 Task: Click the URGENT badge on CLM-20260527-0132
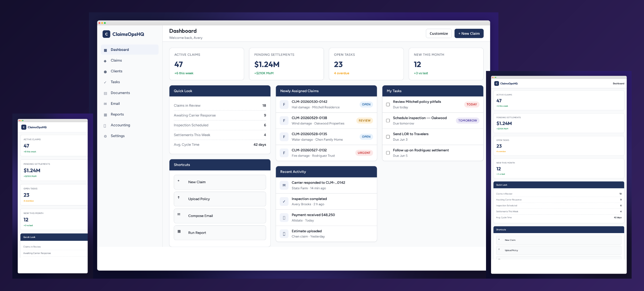point(364,153)
